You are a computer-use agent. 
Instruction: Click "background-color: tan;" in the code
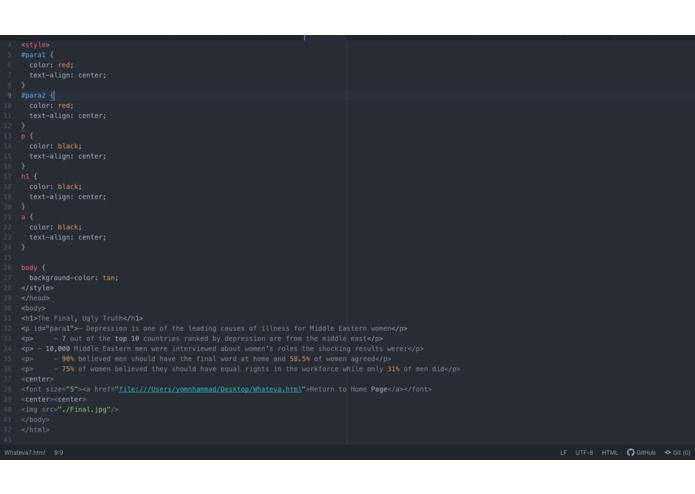(x=74, y=278)
